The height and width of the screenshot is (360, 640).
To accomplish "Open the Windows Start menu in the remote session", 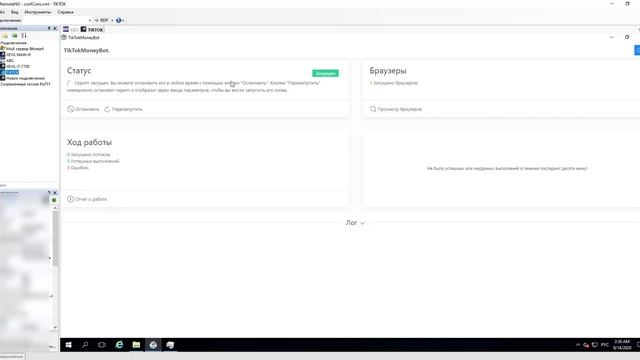I will point(69,345).
